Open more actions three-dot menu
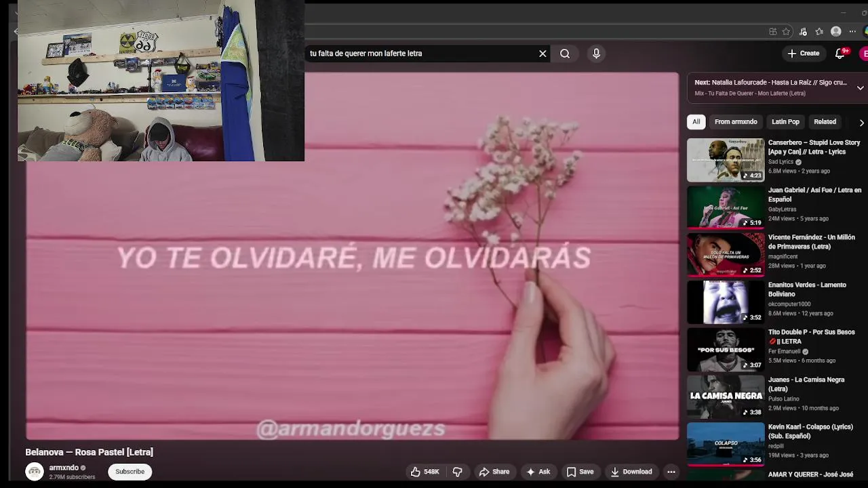This screenshot has height=488, width=868. click(x=671, y=472)
